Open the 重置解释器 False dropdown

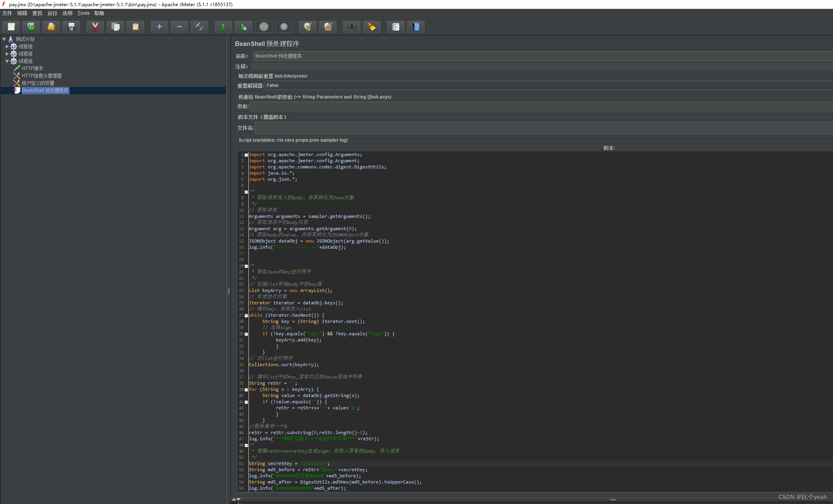[x=549, y=85]
